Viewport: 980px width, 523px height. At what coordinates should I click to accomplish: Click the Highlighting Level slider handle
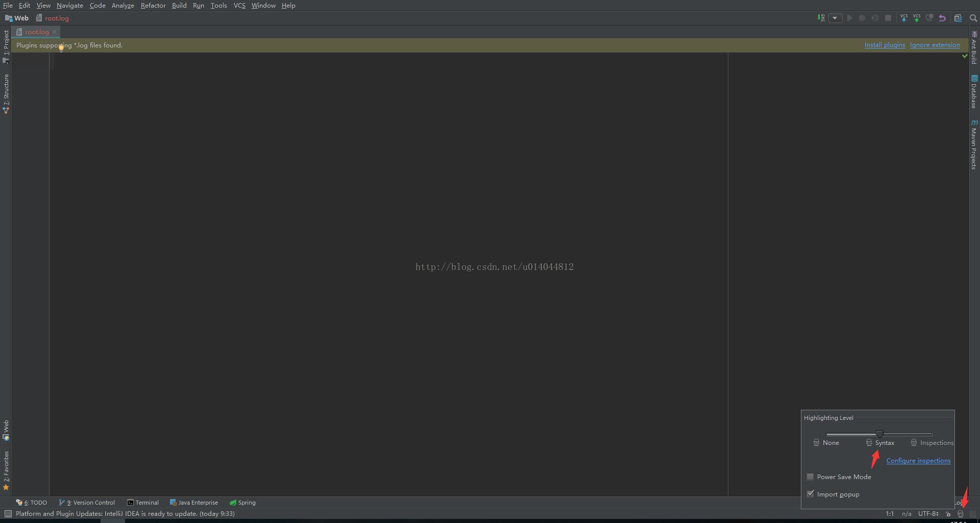879,434
